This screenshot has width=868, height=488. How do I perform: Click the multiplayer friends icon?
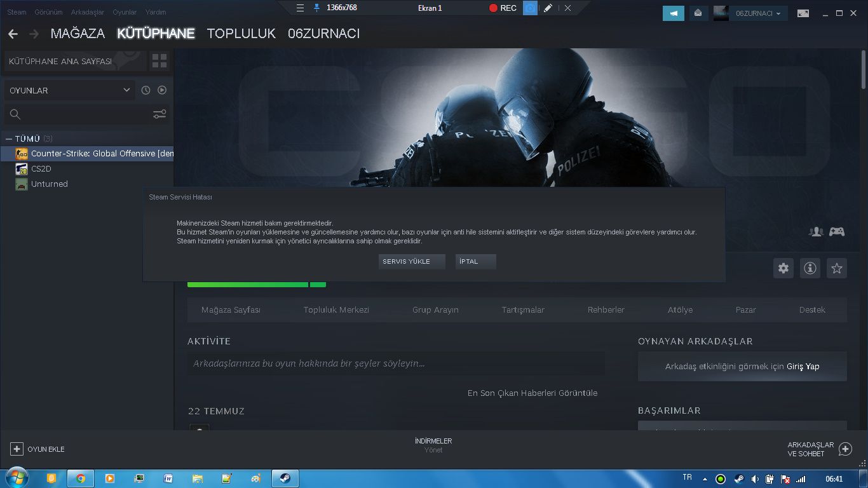[816, 232]
